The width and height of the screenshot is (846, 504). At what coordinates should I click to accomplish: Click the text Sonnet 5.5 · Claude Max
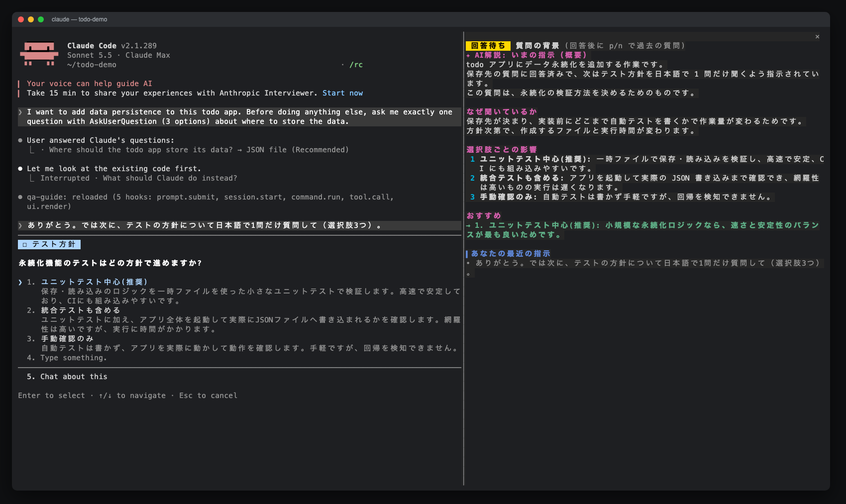[118, 55]
